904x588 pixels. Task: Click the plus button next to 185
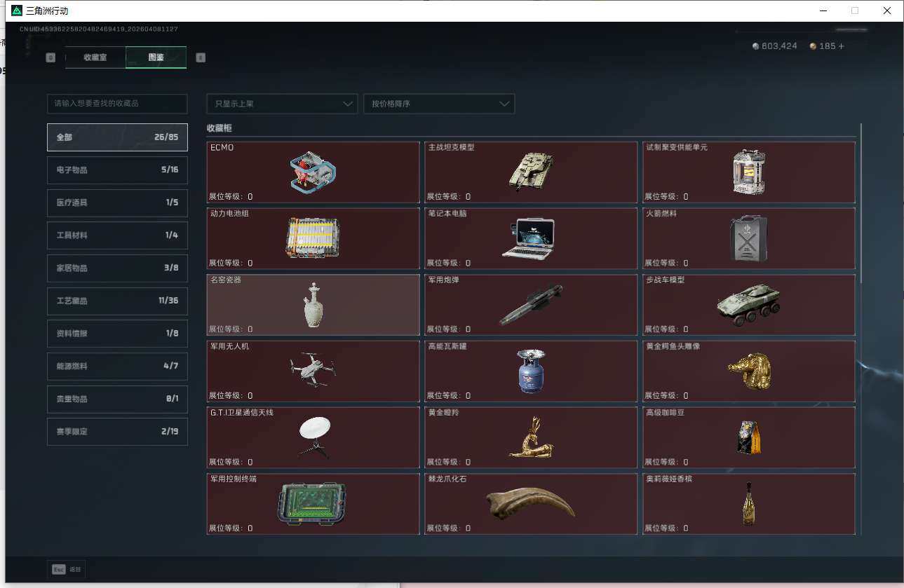point(842,46)
